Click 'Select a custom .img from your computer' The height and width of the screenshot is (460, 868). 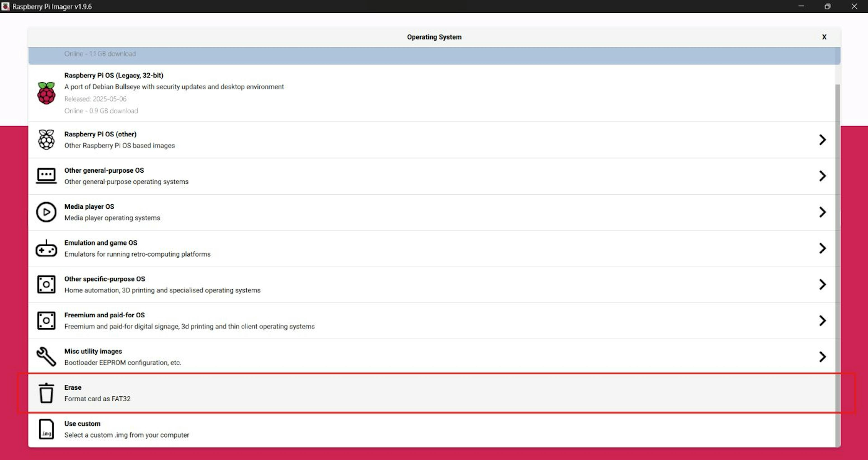[x=127, y=435]
